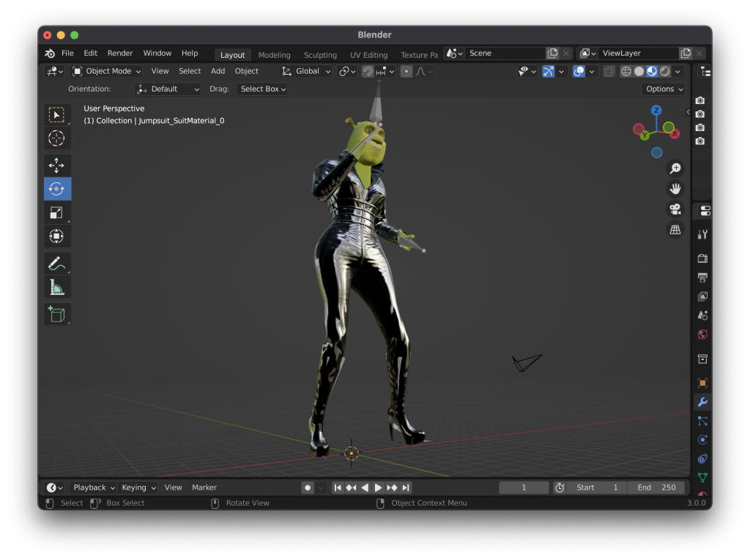The height and width of the screenshot is (560, 750).
Task: Toggle the snap magnet button
Action: (368, 71)
